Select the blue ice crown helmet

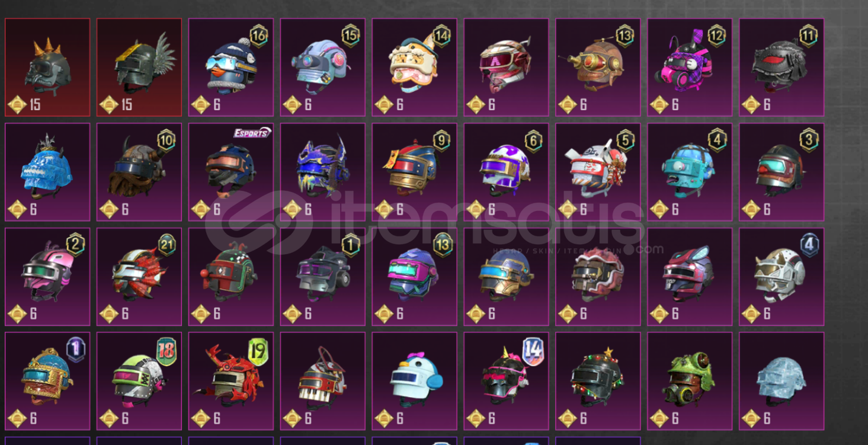coord(47,172)
